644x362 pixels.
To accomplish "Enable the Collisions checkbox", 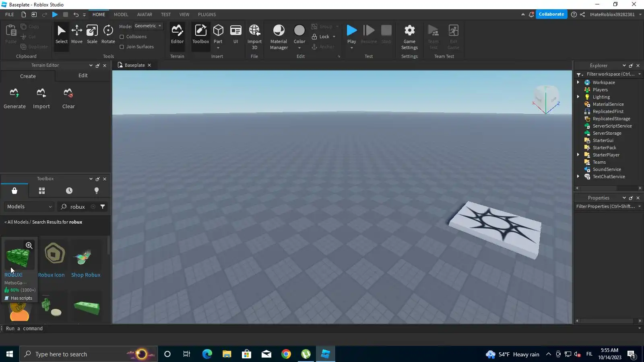I will (x=122, y=37).
